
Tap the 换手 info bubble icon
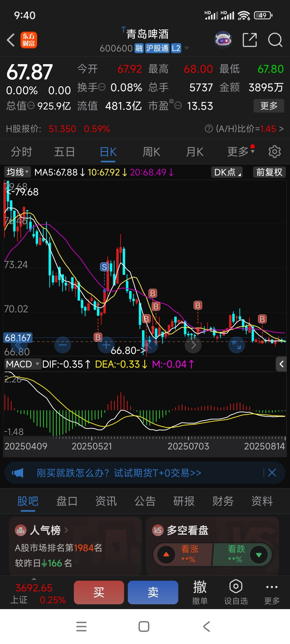pos(102,87)
